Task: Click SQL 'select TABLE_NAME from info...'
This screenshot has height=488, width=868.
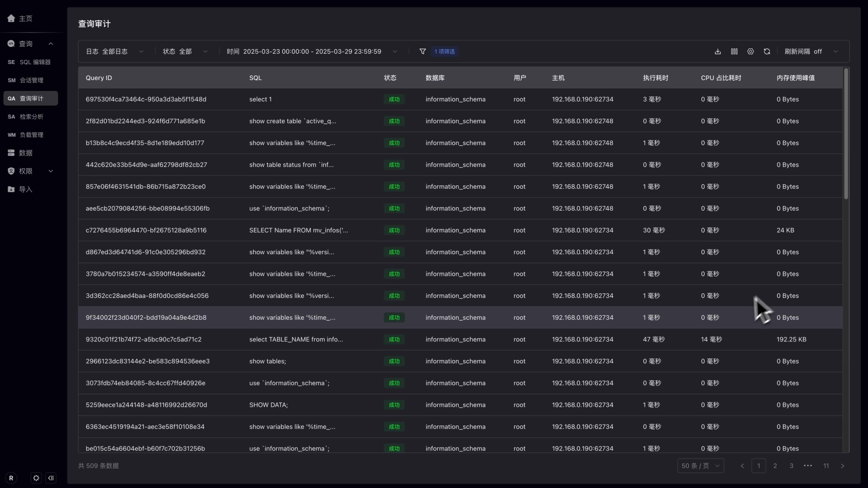Action: (296, 340)
